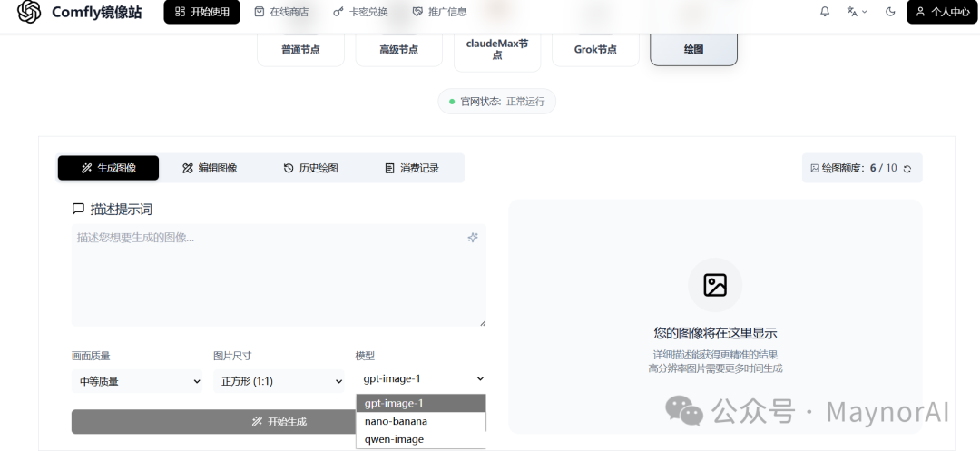The width and height of the screenshot is (980, 451).
Task: Toggle the 模型 gpt-image-1 dropdown
Action: pos(421,378)
